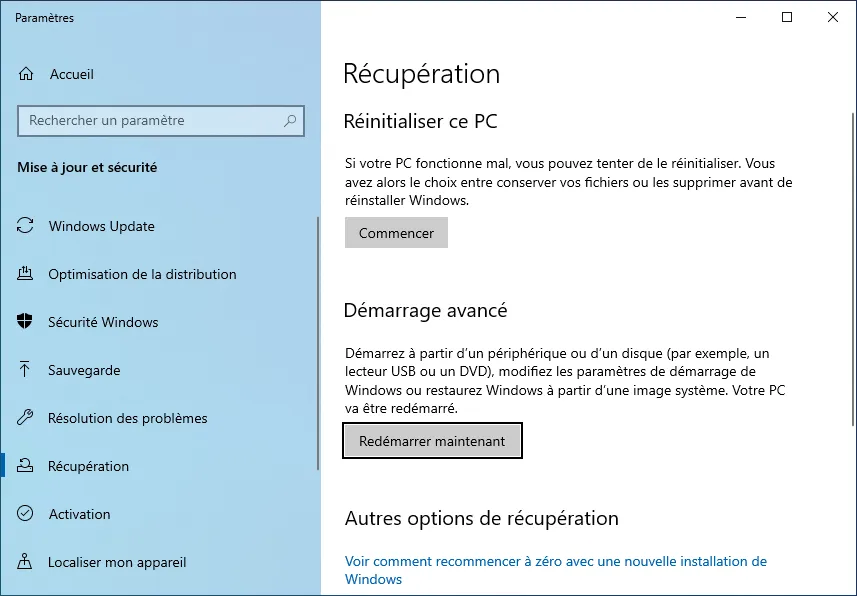Click the Activation checkmark icon

point(26,514)
